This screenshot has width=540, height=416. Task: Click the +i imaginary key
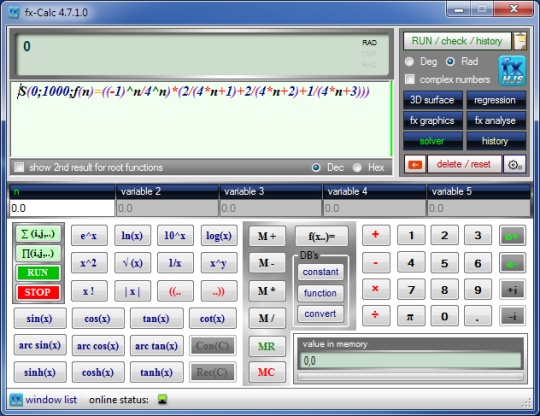point(512,290)
